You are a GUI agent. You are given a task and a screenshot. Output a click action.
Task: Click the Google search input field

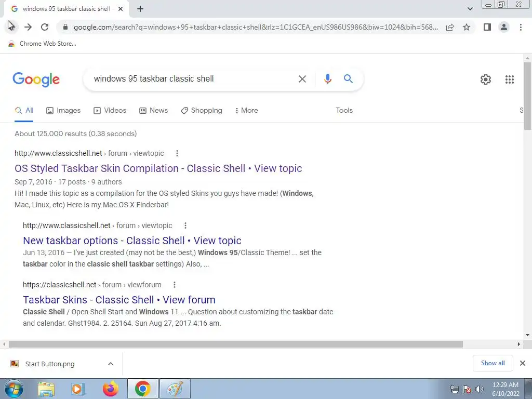click(x=193, y=79)
